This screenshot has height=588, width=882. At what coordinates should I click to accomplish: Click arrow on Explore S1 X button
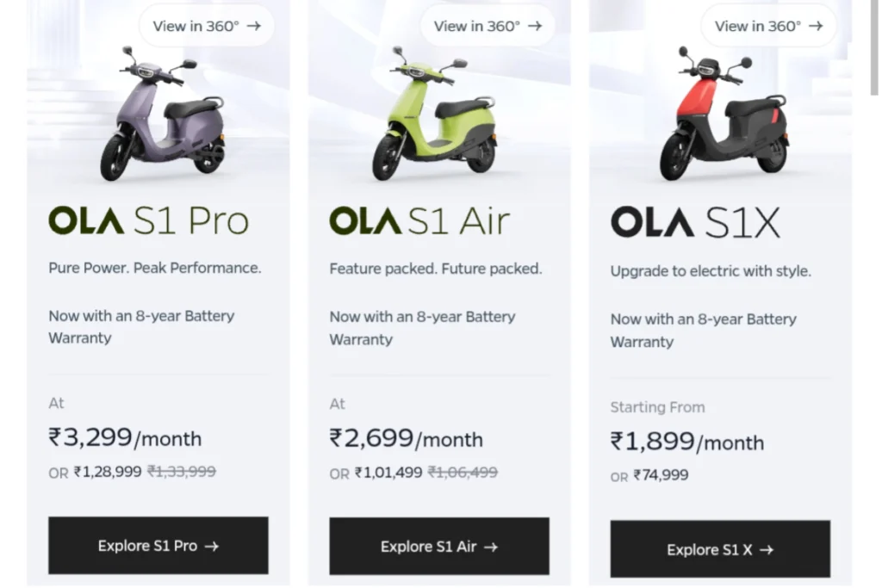pyautogui.click(x=767, y=550)
